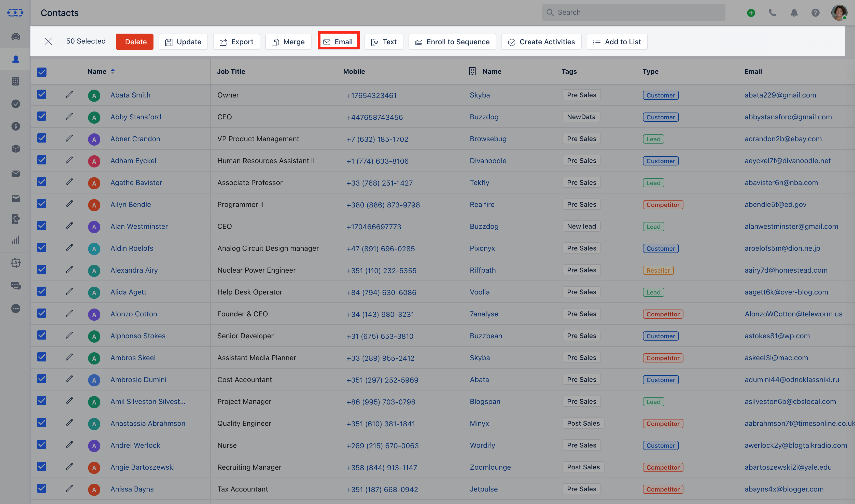Click Enroll to Sequence button
The image size is (855, 504).
pyautogui.click(x=452, y=42)
